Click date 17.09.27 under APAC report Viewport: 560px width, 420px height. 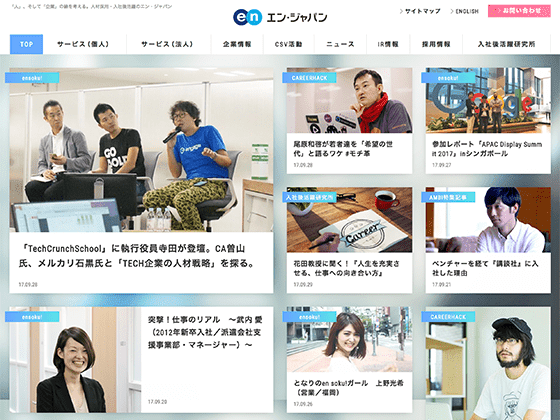[441, 165]
